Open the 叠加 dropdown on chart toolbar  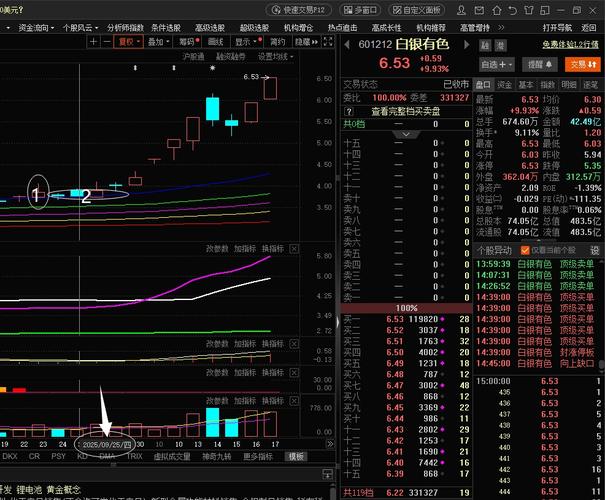coord(158,43)
